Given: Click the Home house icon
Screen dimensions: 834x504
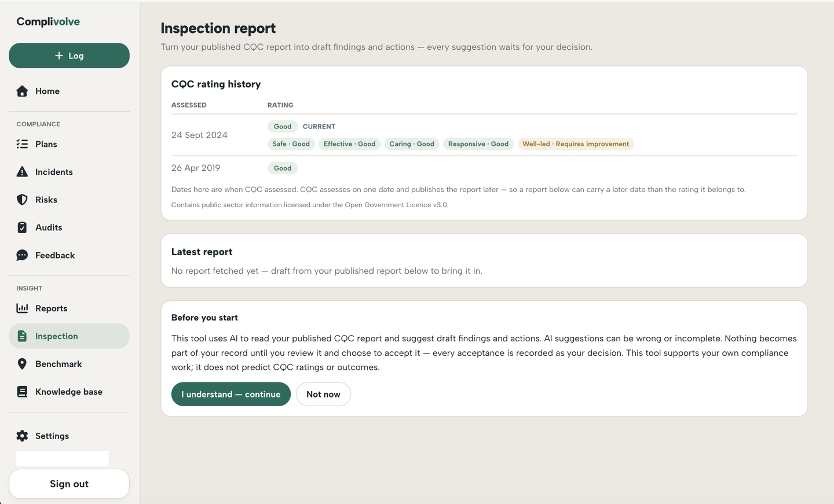Looking at the screenshot, I should point(22,91).
